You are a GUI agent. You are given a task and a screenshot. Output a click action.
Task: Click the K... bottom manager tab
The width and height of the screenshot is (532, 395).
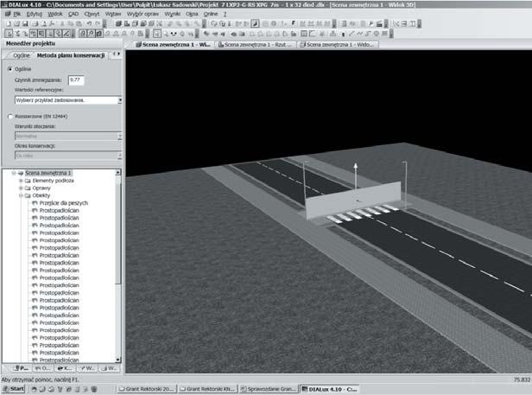(x=65, y=368)
